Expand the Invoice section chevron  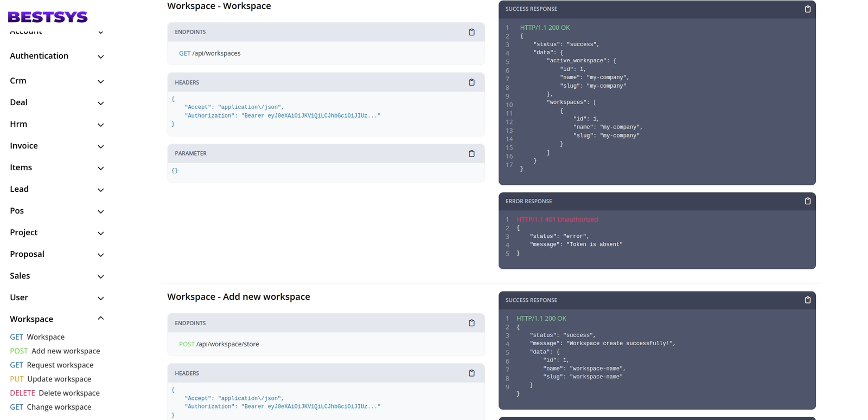point(100,146)
